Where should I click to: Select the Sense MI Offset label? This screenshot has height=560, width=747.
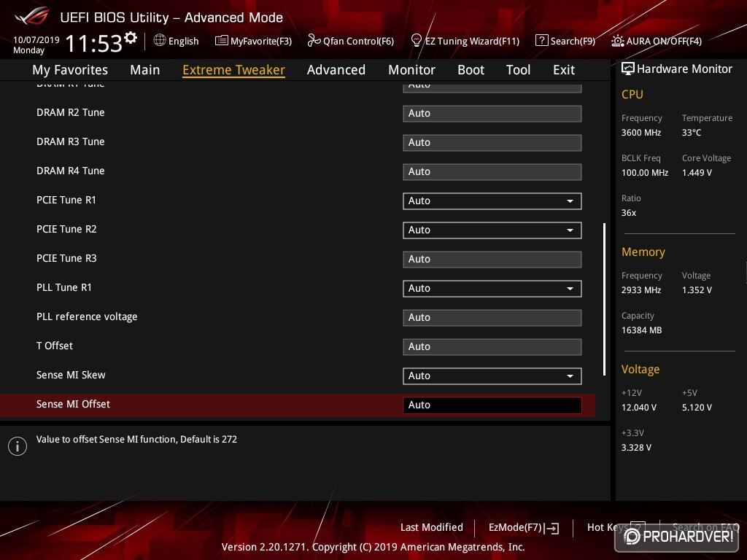tap(73, 404)
